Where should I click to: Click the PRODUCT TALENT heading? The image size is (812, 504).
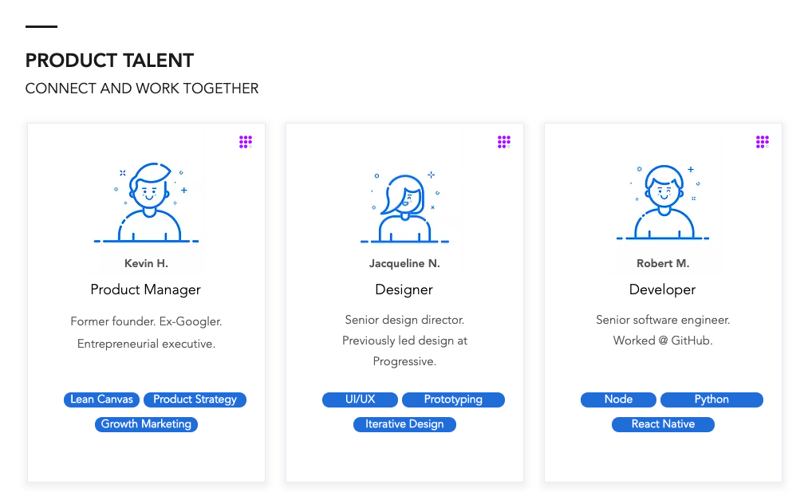(x=109, y=61)
